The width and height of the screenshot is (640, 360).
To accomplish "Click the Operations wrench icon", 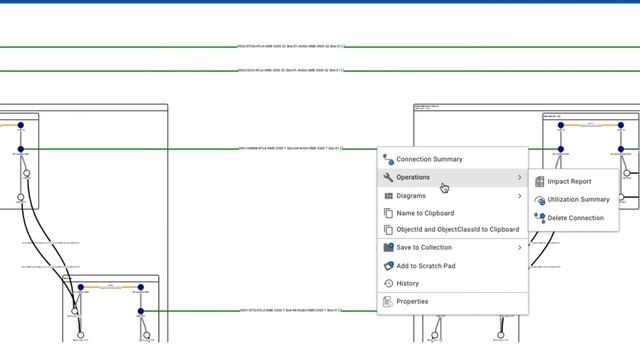I will pyautogui.click(x=388, y=177).
